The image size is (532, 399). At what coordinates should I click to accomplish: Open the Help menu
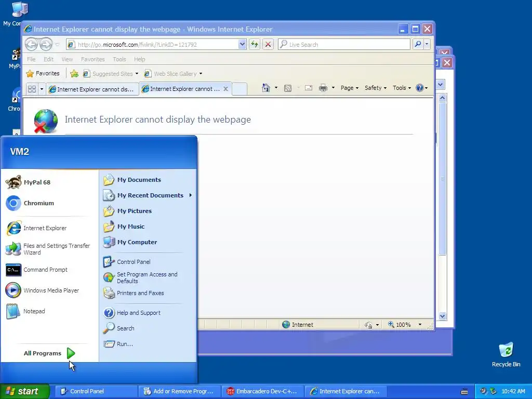pyautogui.click(x=139, y=59)
